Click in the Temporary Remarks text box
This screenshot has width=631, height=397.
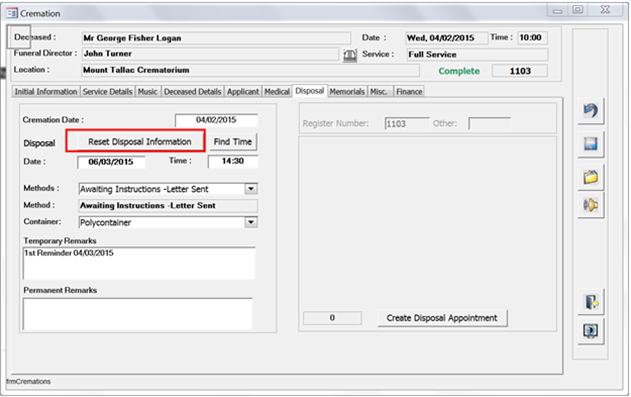[x=139, y=263]
